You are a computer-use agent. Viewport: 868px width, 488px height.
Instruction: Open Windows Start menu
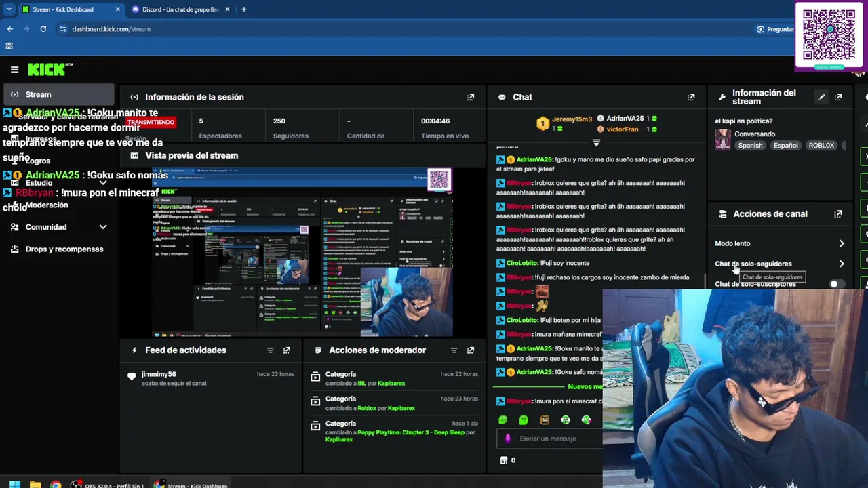[14, 485]
